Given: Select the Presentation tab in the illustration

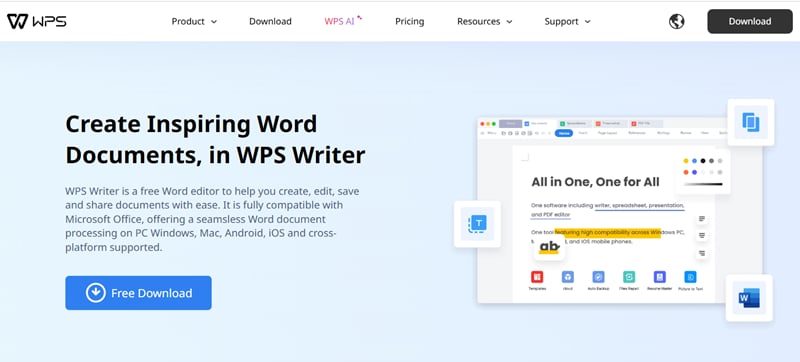Looking at the screenshot, I should tap(610, 123).
